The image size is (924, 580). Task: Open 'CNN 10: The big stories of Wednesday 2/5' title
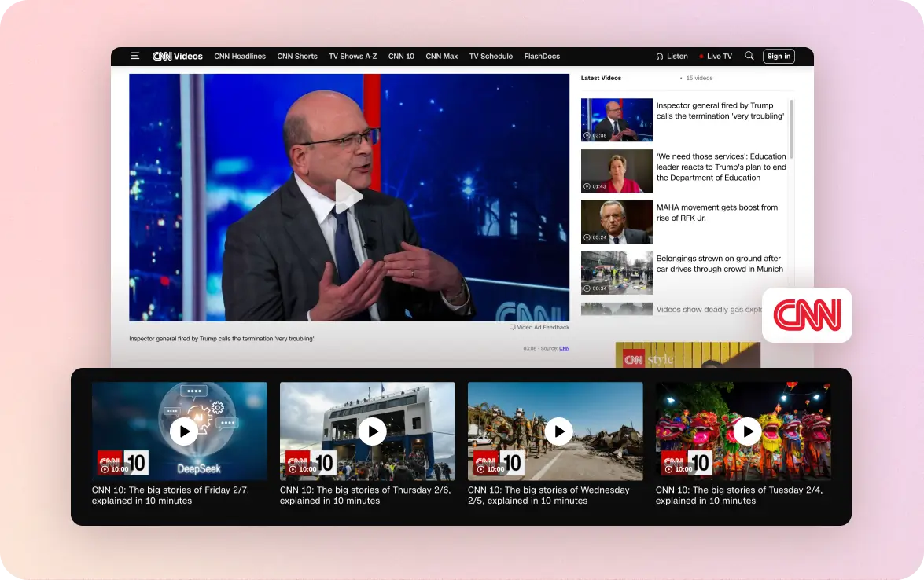(549, 495)
